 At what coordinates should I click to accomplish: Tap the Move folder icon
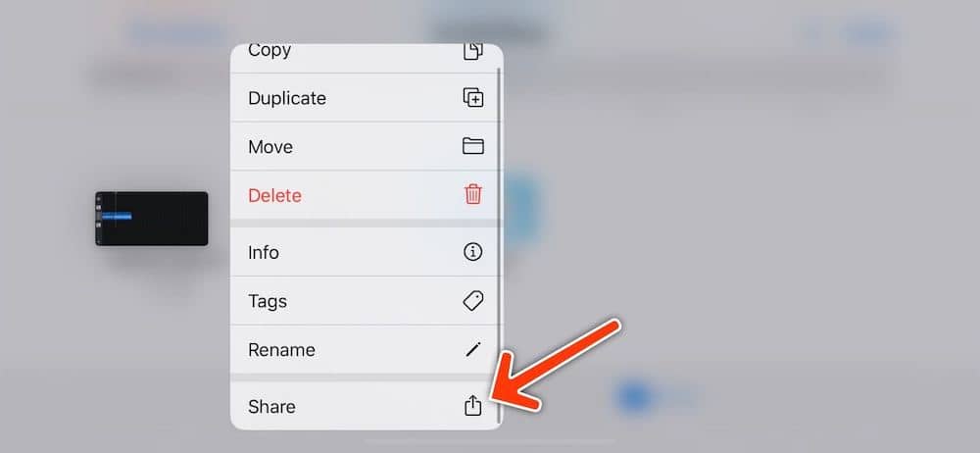(x=473, y=146)
